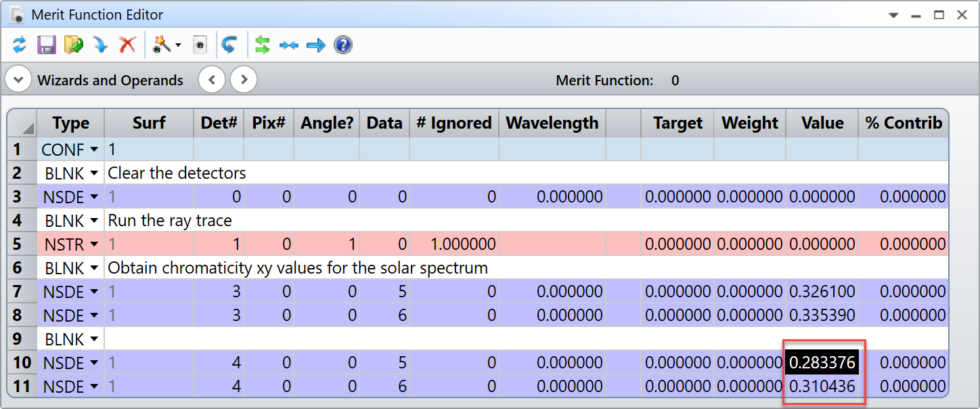
Task: Select the value 0.310436 in row 11
Action: [x=822, y=386]
